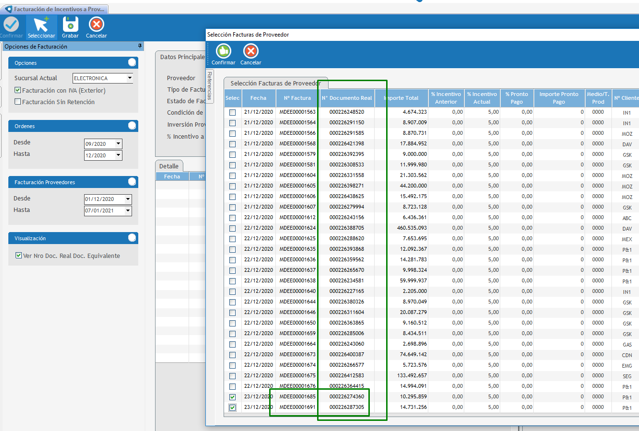Click the red Cancelar icon in the dialog
This screenshot has width=639, height=431.
(x=251, y=52)
